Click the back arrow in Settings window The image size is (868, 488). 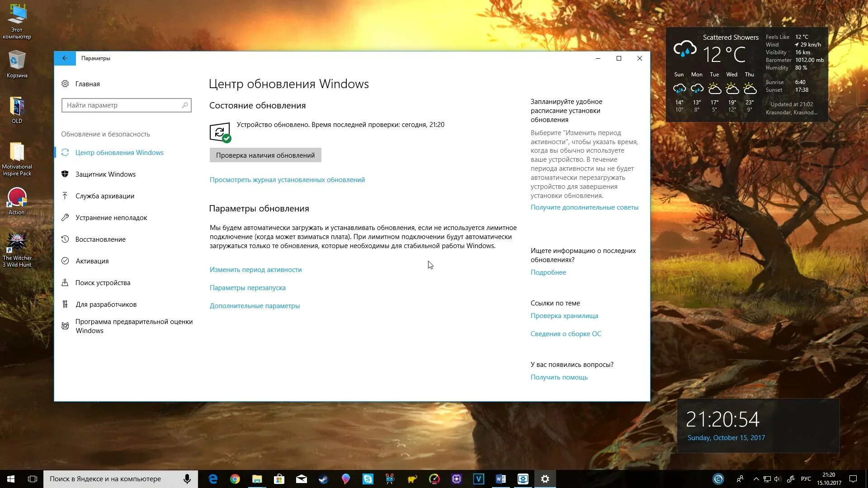point(65,58)
